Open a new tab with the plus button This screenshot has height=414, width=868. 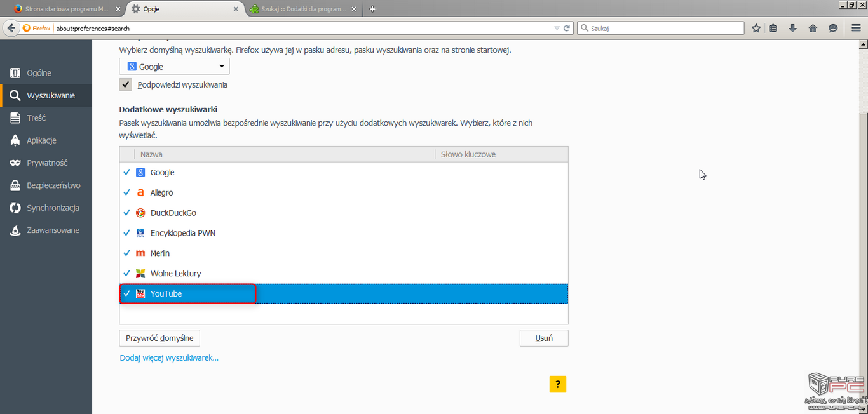pos(372,9)
